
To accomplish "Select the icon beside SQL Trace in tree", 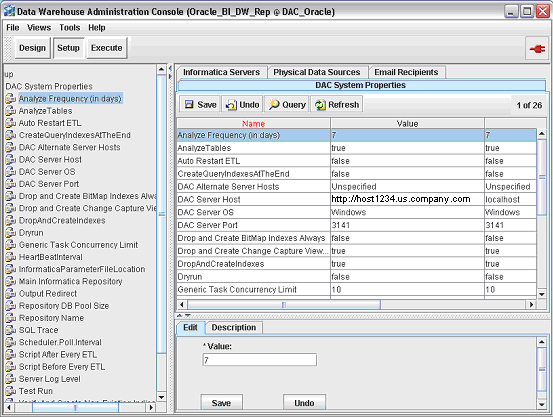I will (11, 330).
